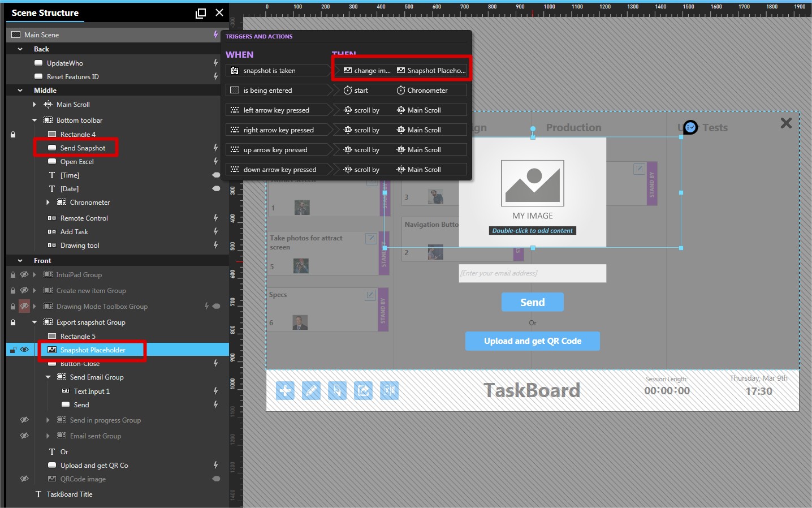
Task: Undock the Scene Structure panel
Action: point(201,13)
